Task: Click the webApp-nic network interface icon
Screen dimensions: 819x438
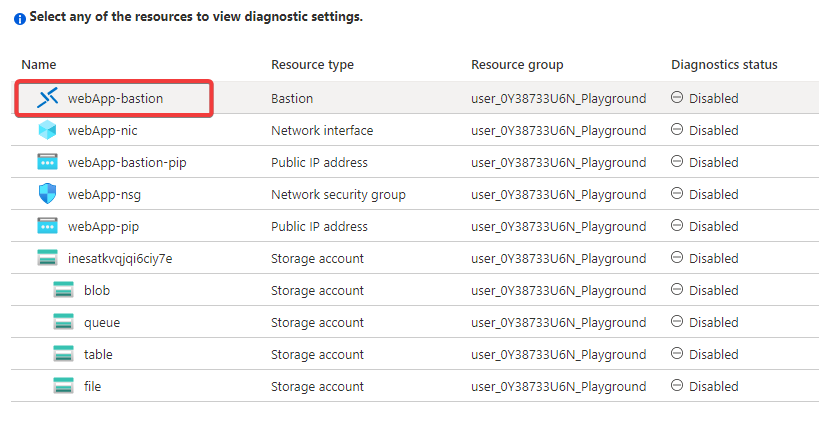Action: (x=48, y=130)
